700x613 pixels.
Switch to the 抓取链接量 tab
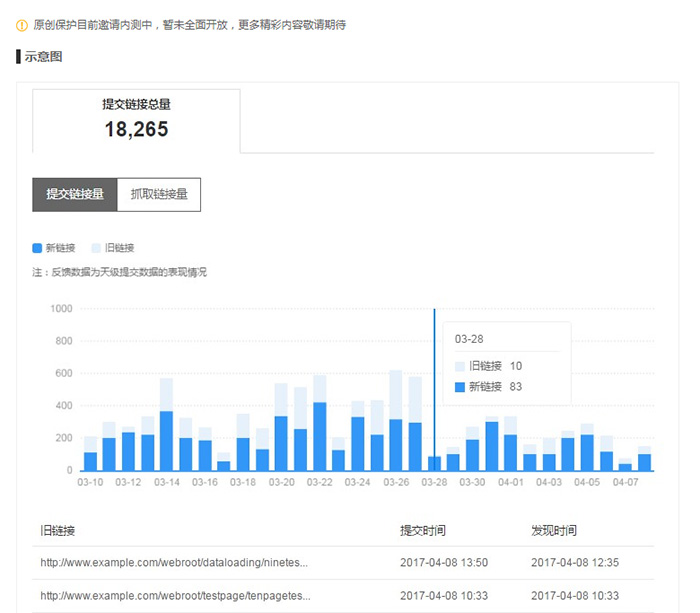point(159,194)
